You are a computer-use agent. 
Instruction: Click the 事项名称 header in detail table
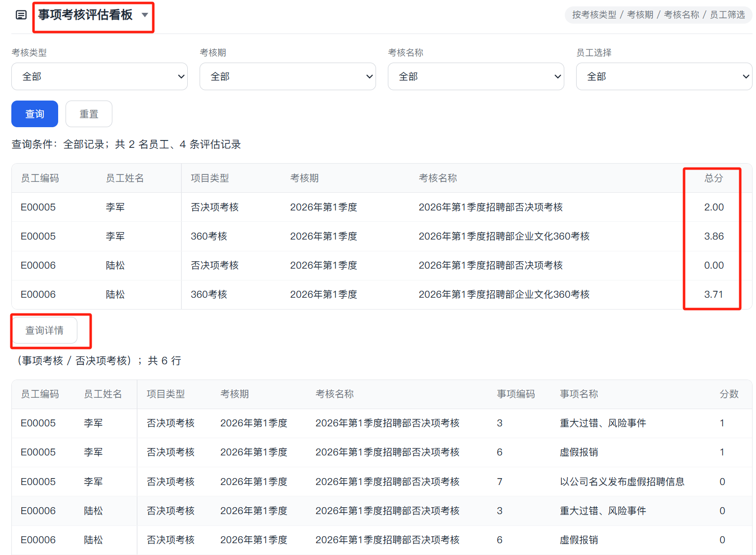click(x=579, y=394)
